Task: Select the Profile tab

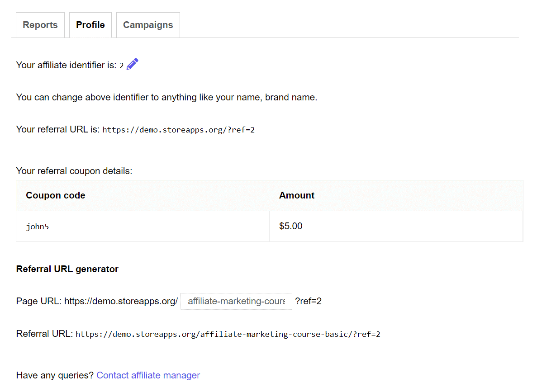Action: tap(90, 25)
